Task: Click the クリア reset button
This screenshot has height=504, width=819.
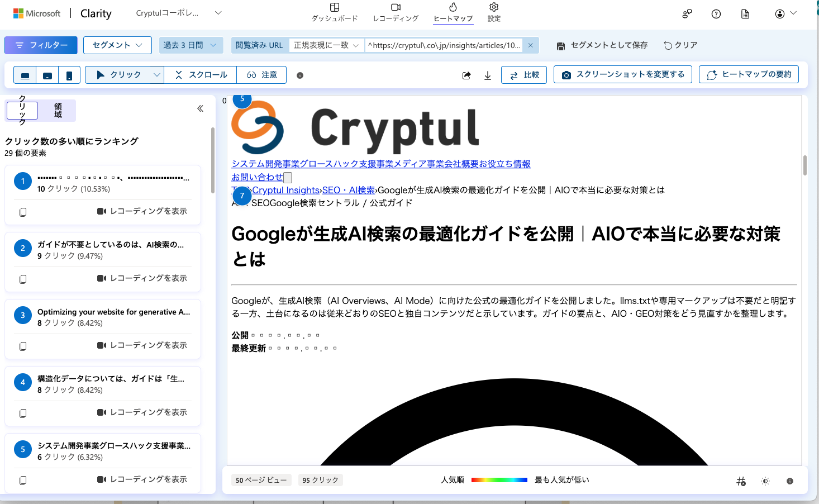Action: point(680,45)
